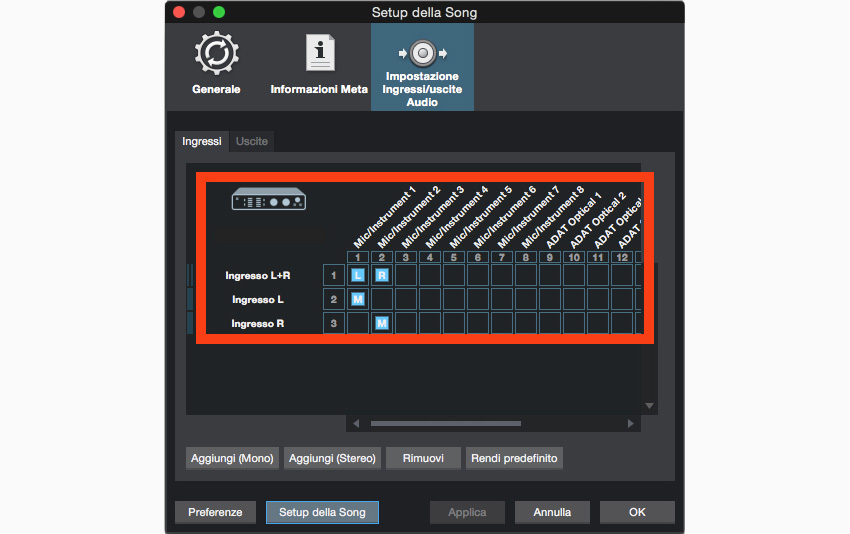Switch to the Uscite tab
The width and height of the screenshot is (850, 534).
coord(252,142)
